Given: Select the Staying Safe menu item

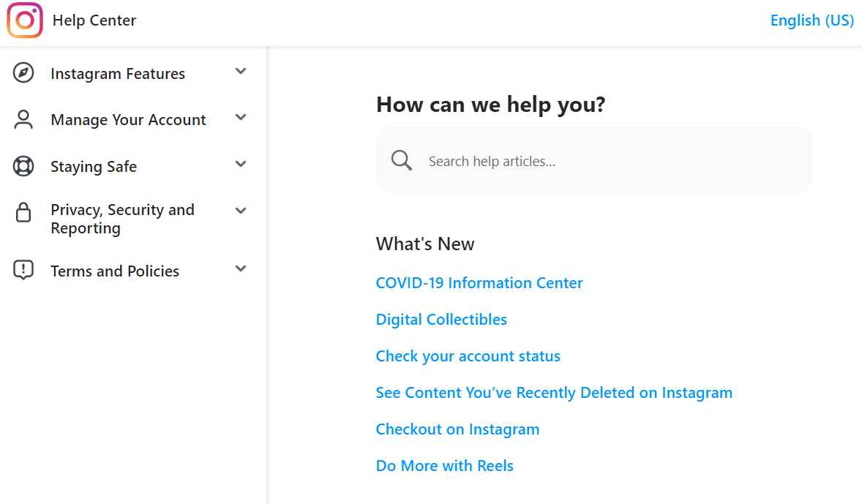Looking at the screenshot, I should pos(94,167).
